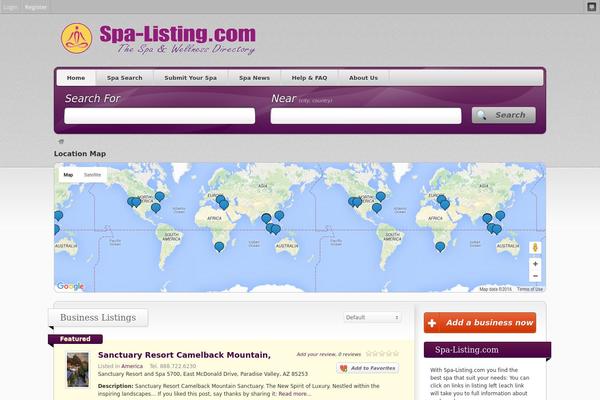Click the Business Listings heading

click(98, 317)
